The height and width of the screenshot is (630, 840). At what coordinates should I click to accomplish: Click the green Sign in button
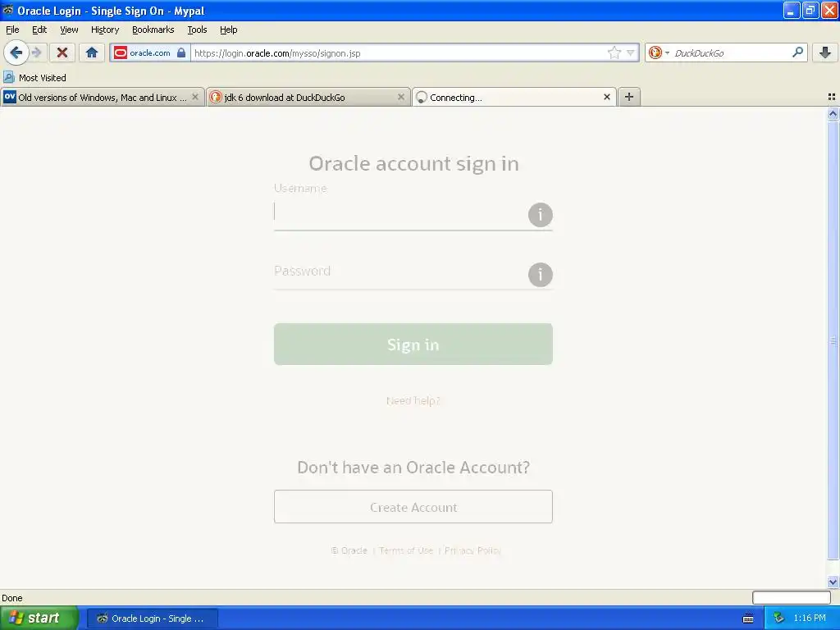(x=413, y=344)
